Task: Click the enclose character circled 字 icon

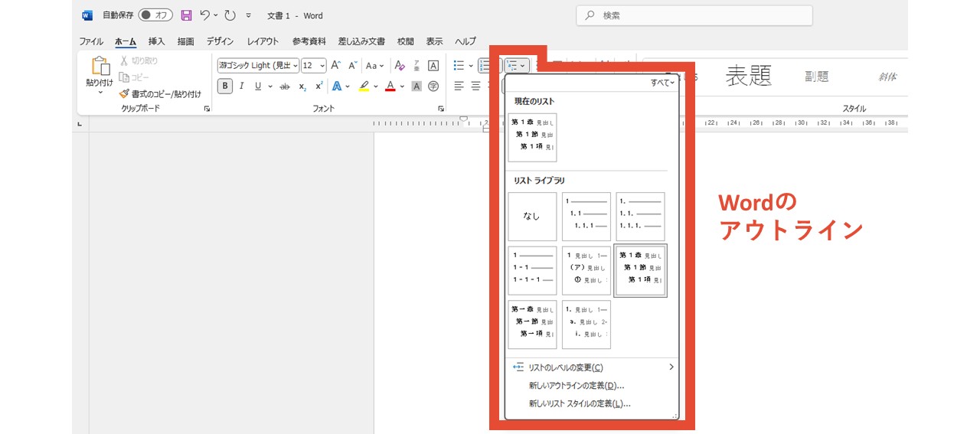Action: pos(433,86)
